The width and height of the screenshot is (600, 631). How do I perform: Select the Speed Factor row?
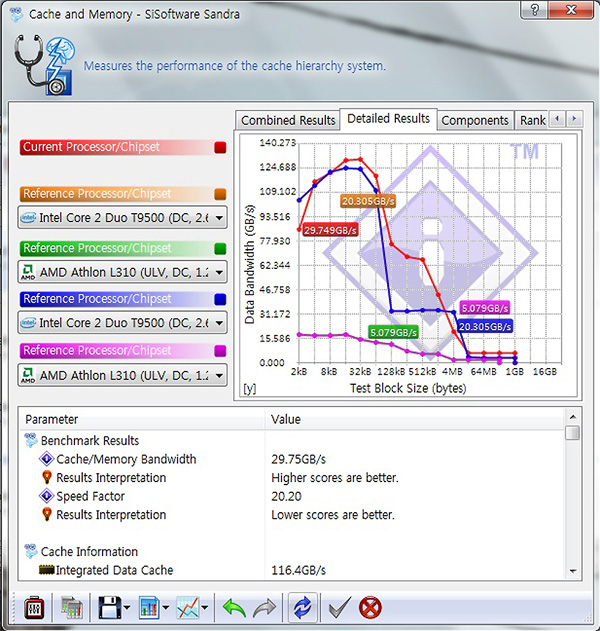point(91,496)
